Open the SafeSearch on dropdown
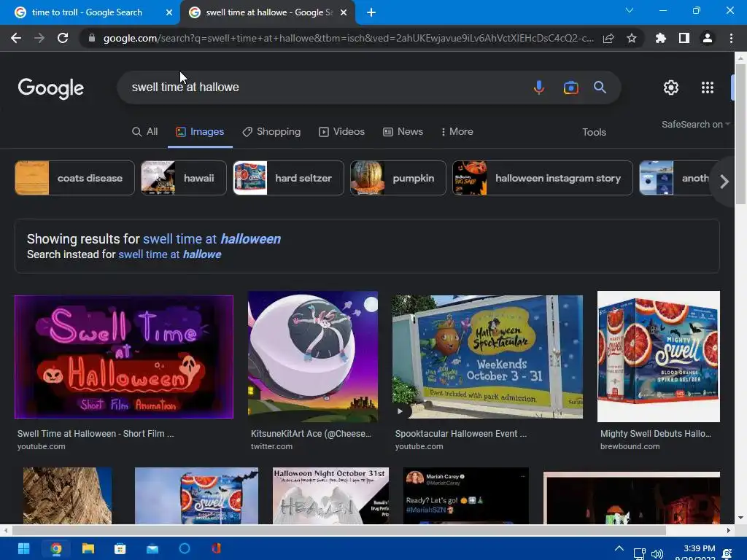 point(695,124)
